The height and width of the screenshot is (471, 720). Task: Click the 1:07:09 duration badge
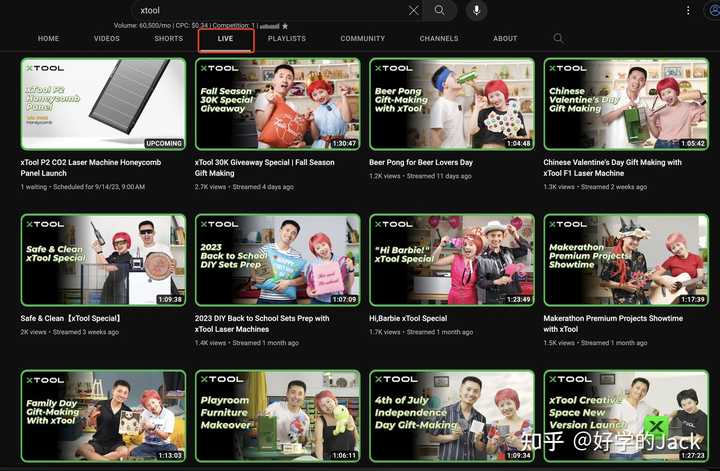tap(344, 299)
